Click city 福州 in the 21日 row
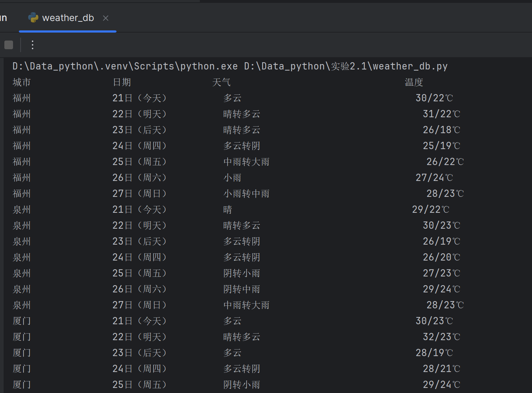Screen dimensions: 532x393 tap(22, 98)
